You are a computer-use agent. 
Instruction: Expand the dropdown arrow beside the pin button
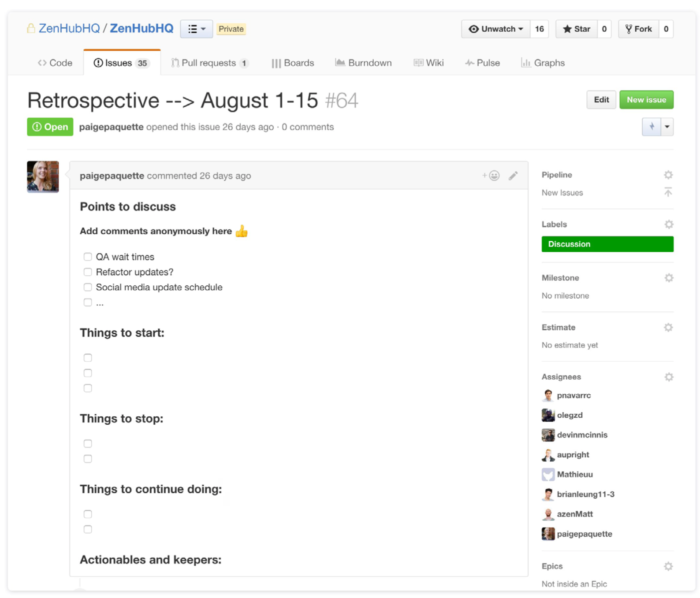coord(667,127)
